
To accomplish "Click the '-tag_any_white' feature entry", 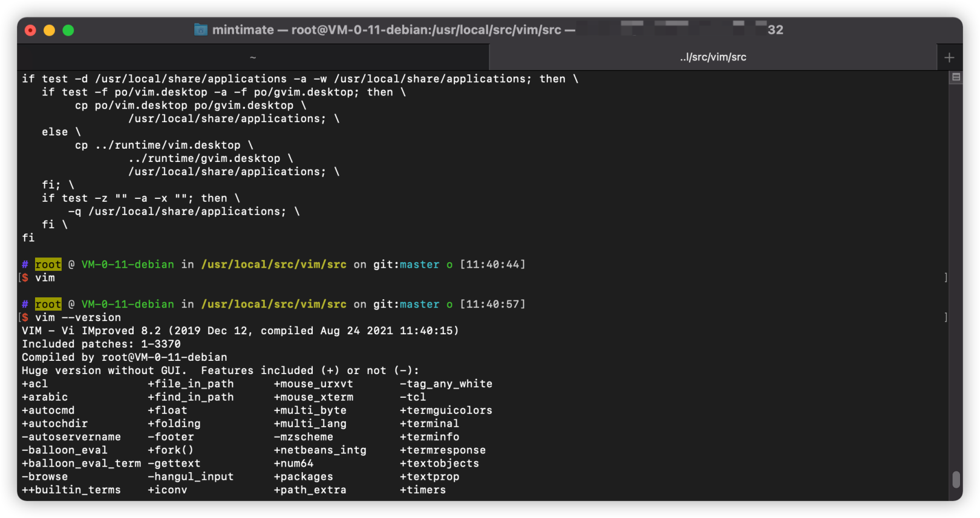I will [x=446, y=384].
